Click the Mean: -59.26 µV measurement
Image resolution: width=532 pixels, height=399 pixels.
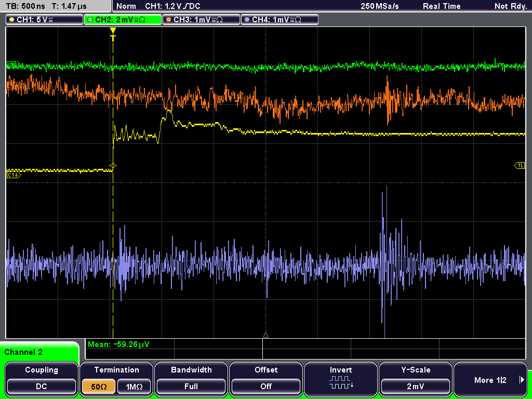click(x=118, y=344)
